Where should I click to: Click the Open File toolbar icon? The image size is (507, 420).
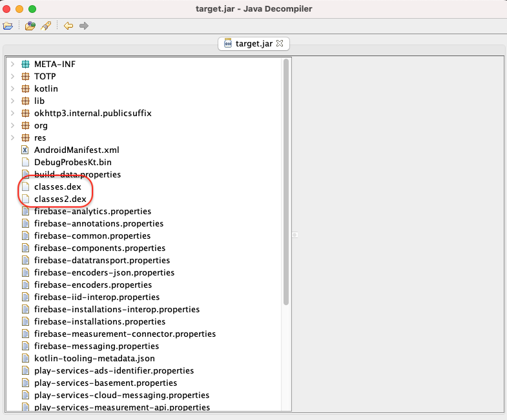[8, 26]
